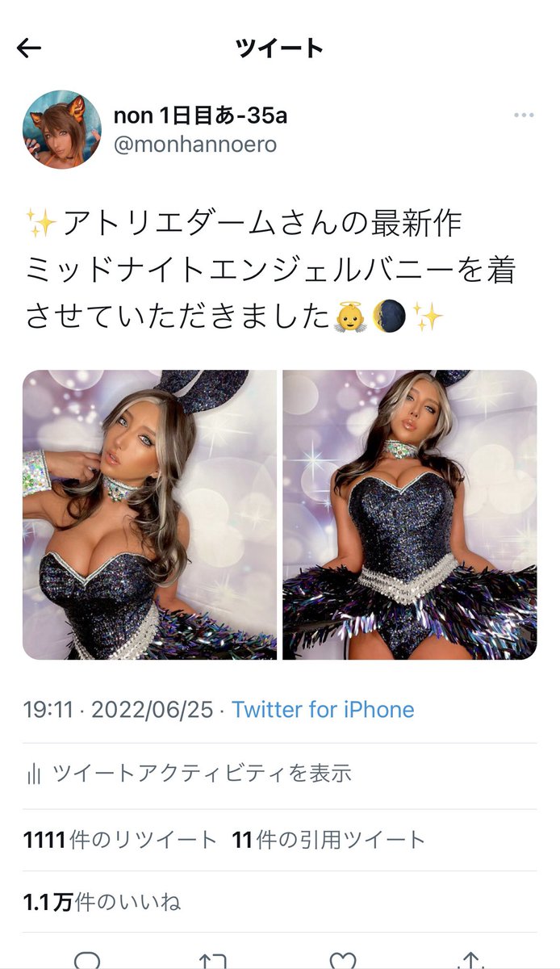View the 1111件のリツイート list
The image size is (560, 969).
(x=120, y=840)
